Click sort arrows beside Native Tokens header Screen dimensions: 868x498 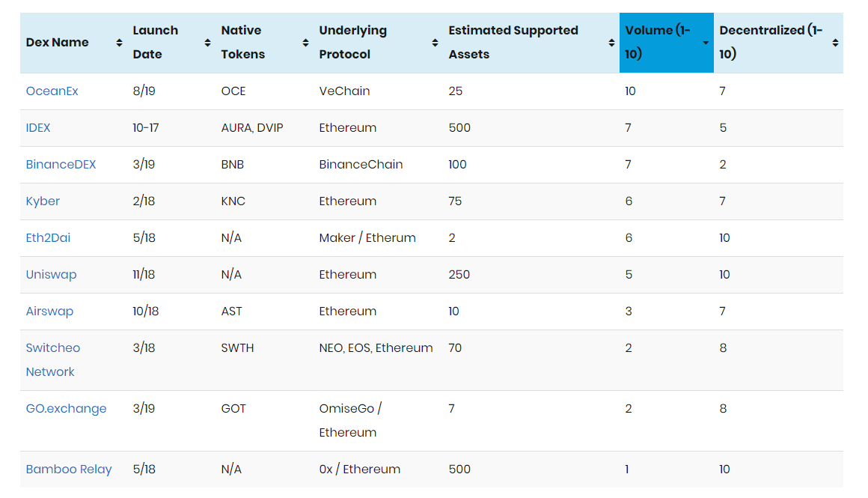pos(305,43)
